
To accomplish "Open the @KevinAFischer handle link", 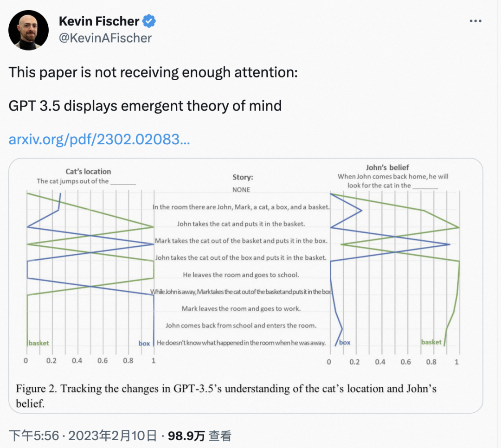I will click(x=105, y=38).
